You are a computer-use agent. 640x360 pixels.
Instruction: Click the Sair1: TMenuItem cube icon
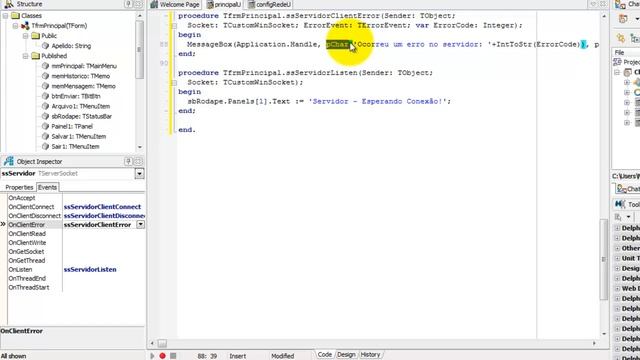[45, 146]
